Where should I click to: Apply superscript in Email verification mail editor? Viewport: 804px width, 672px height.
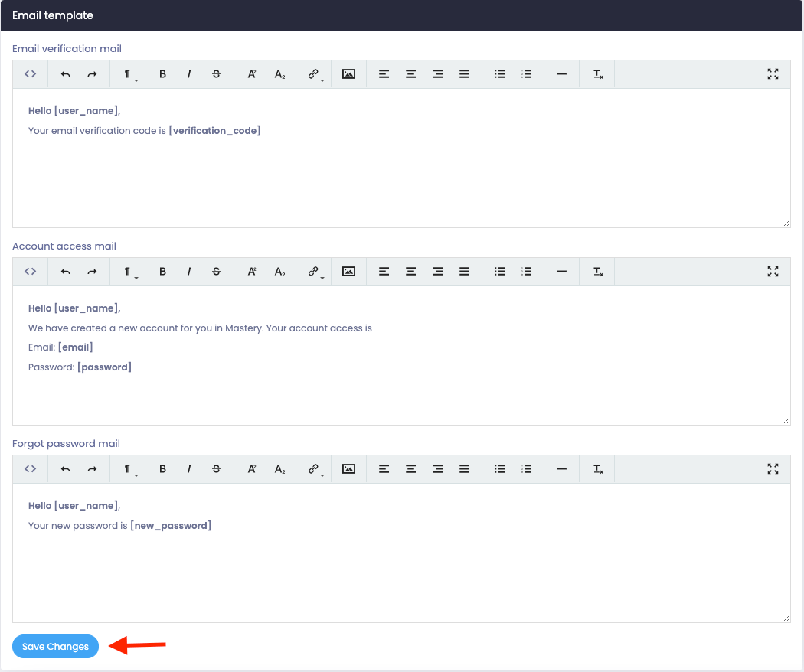[x=252, y=74]
